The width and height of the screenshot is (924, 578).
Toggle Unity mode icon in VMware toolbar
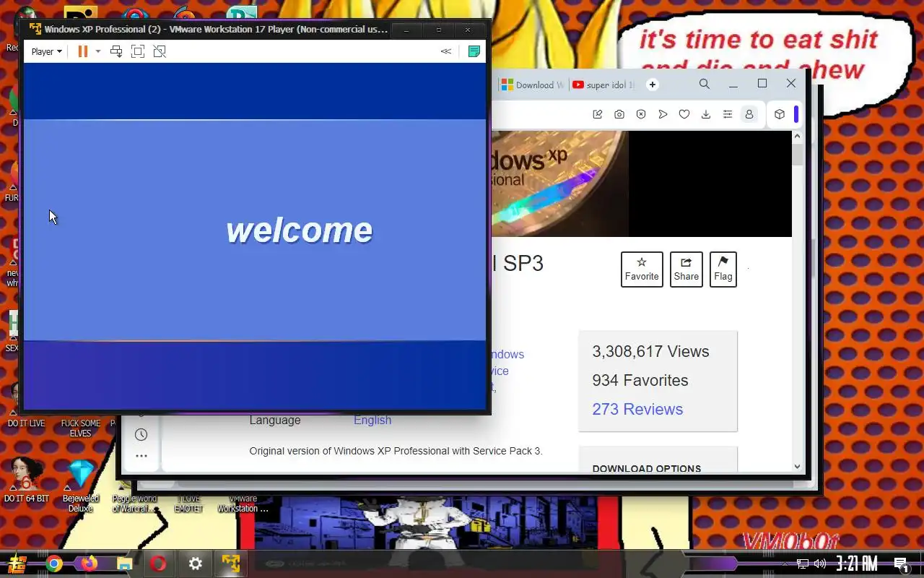[x=160, y=51]
